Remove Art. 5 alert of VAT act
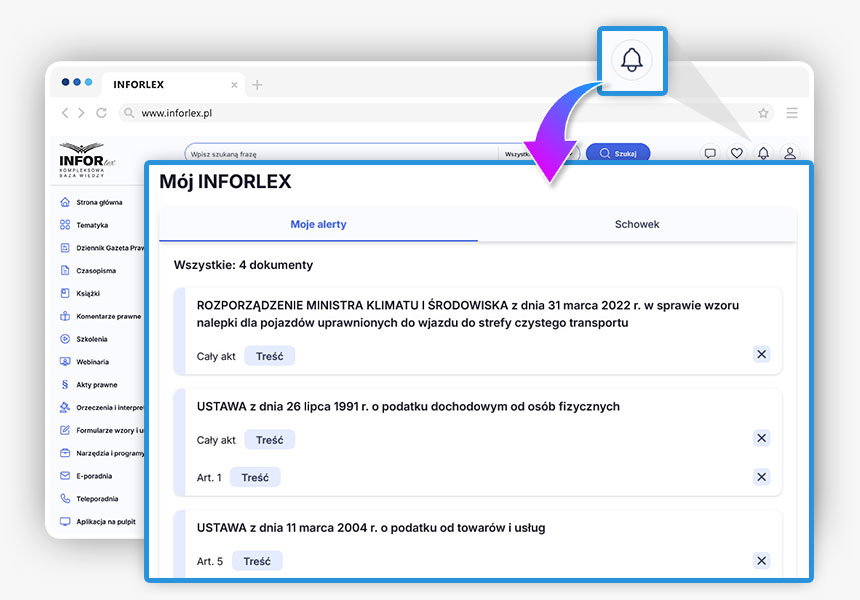Viewport: 860px width, 600px height. tap(761, 561)
